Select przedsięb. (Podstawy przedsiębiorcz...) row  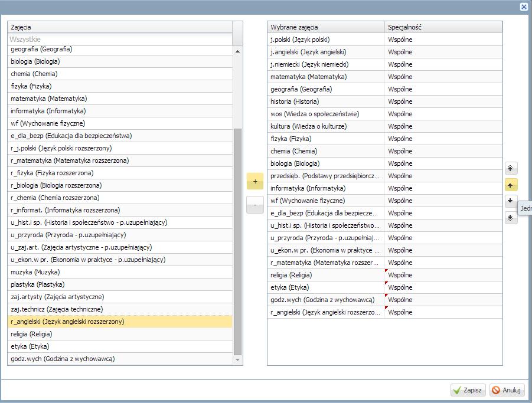coord(385,176)
